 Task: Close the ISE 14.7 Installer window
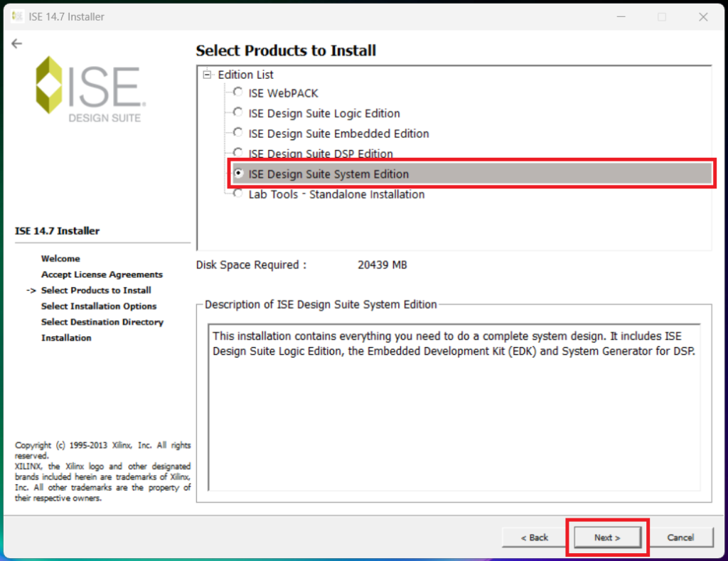tap(703, 17)
